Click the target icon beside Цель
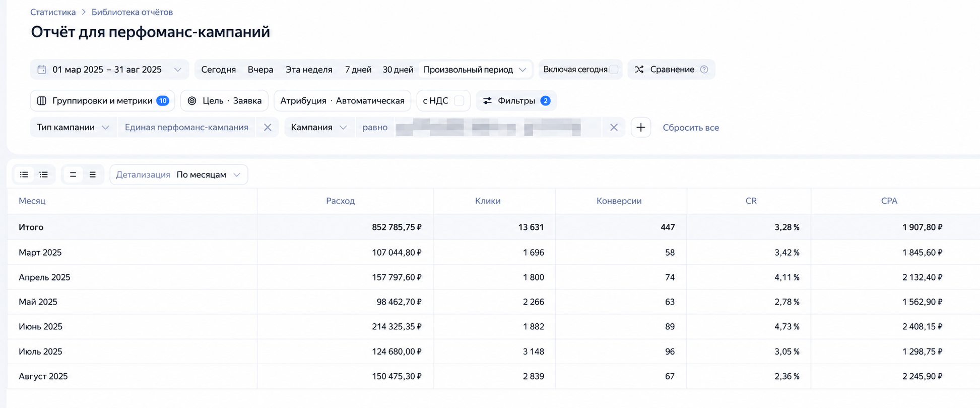980x408 pixels. click(x=192, y=101)
